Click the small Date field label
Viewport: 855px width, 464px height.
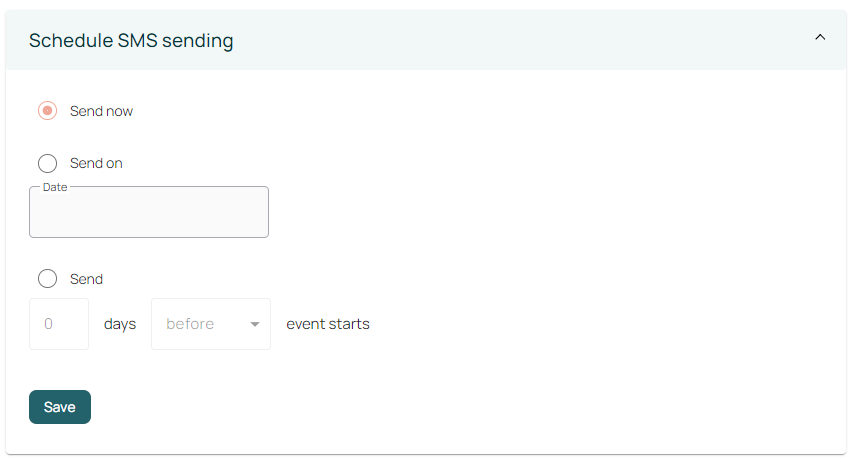point(55,187)
